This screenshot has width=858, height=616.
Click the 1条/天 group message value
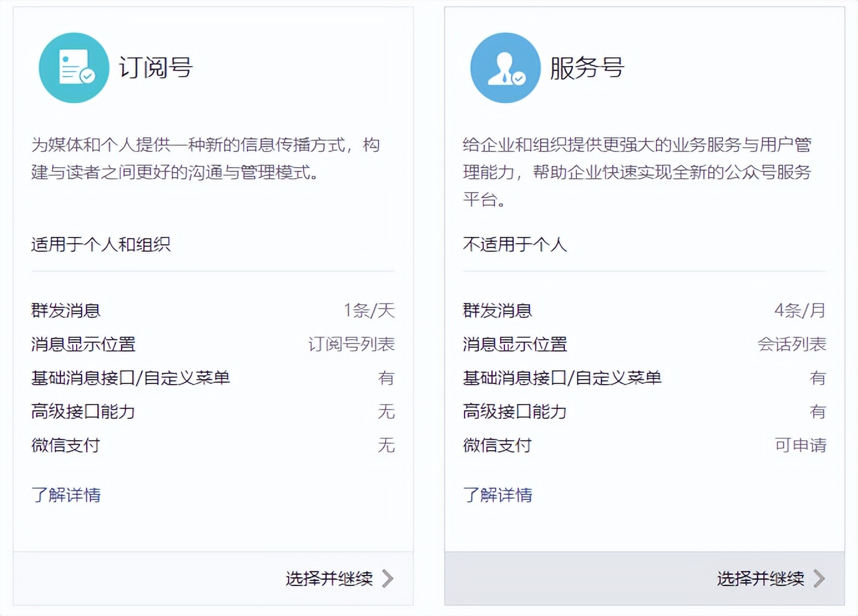(x=369, y=310)
